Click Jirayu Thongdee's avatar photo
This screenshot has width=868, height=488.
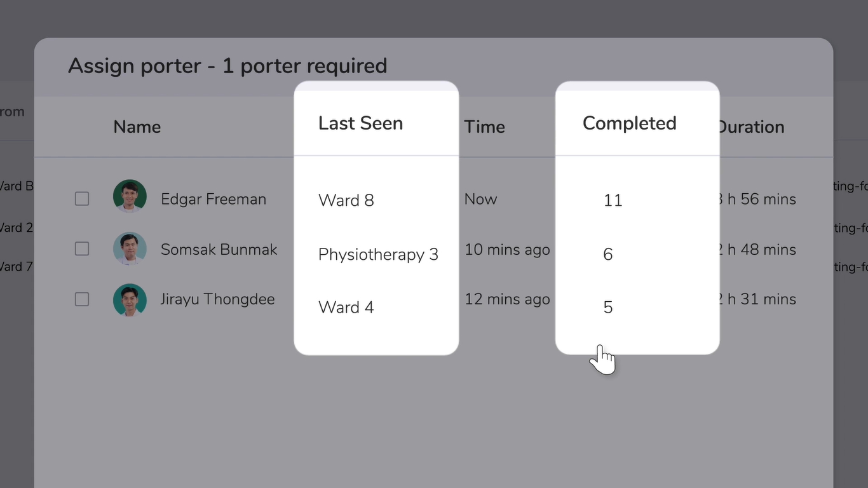(x=130, y=300)
